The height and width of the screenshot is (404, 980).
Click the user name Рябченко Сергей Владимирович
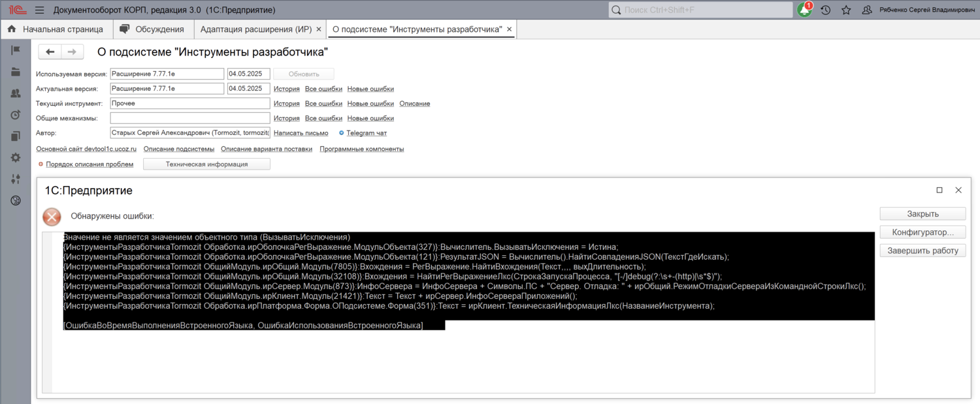(x=927, y=10)
